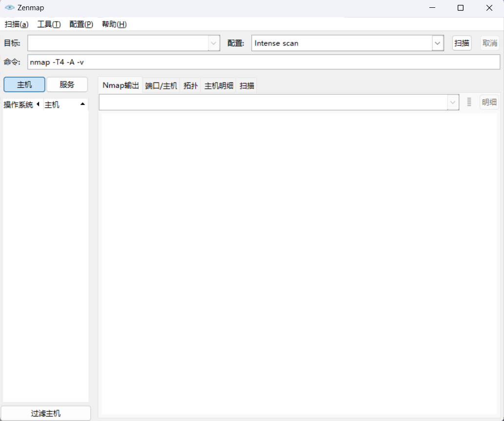Viewport: 504px width, 421px height.
Task: Click the 扫描 scan button
Action: point(462,43)
